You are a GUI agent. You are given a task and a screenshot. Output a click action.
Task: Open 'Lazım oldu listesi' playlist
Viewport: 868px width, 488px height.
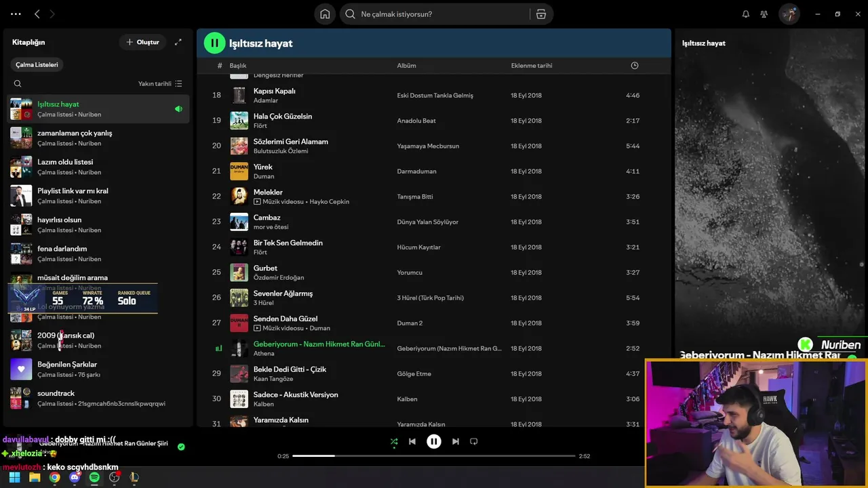[x=98, y=167]
